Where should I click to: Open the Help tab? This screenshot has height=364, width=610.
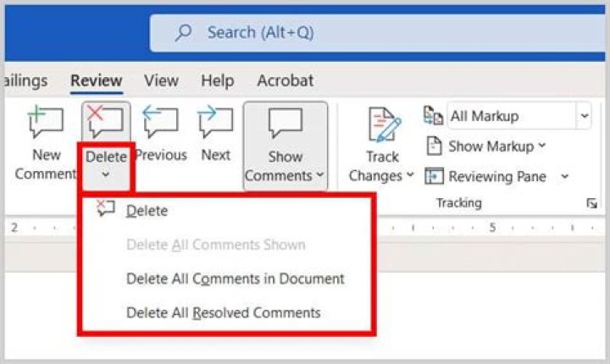[x=217, y=81]
